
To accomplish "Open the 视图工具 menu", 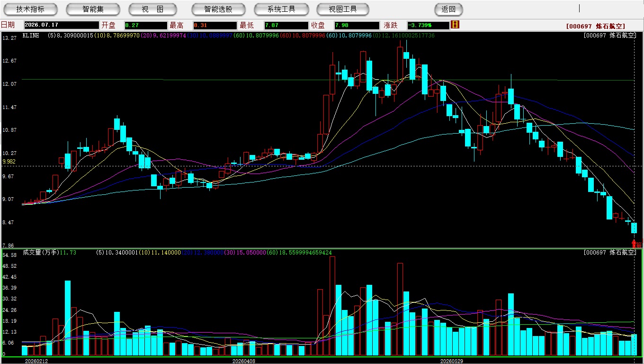I will point(343,9).
